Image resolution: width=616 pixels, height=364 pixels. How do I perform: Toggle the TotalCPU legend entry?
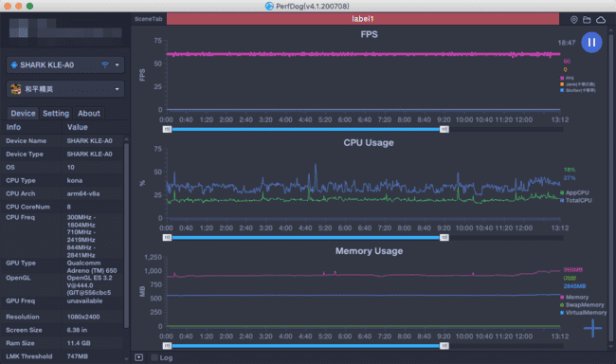(576, 200)
